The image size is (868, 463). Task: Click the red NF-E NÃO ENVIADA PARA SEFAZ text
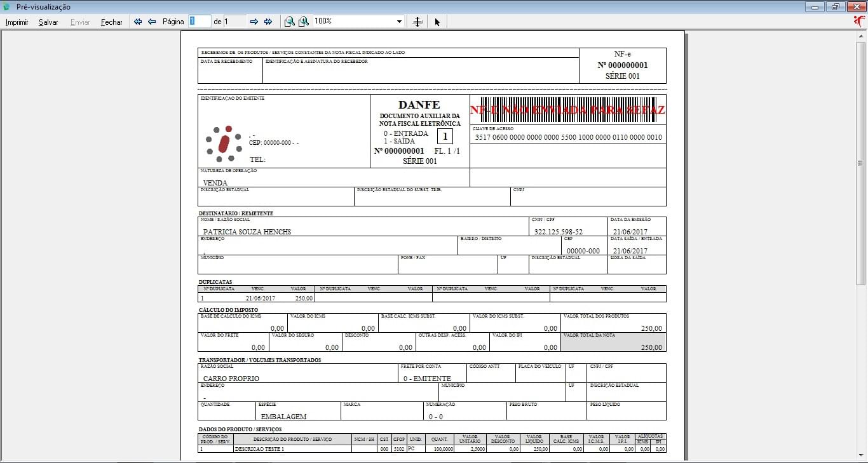(567, 110)
